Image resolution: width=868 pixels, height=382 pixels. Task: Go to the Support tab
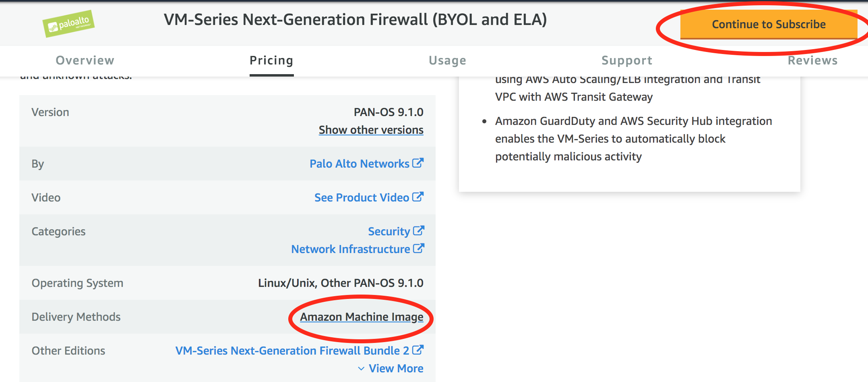(x=627, y=60)
